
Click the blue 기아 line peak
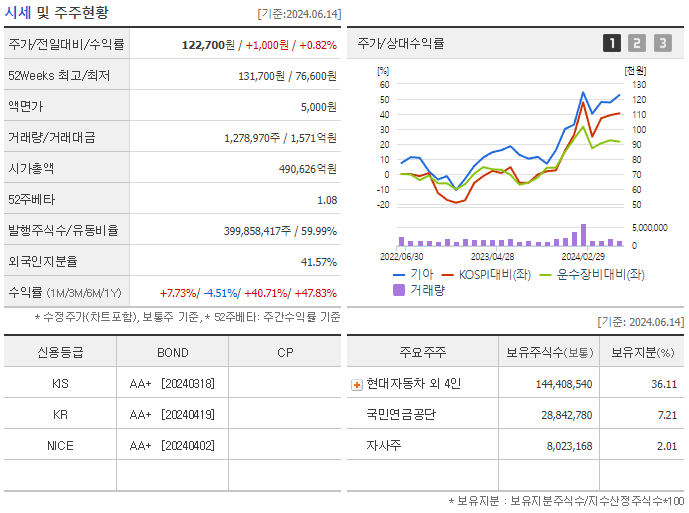[x=583, y=92]
